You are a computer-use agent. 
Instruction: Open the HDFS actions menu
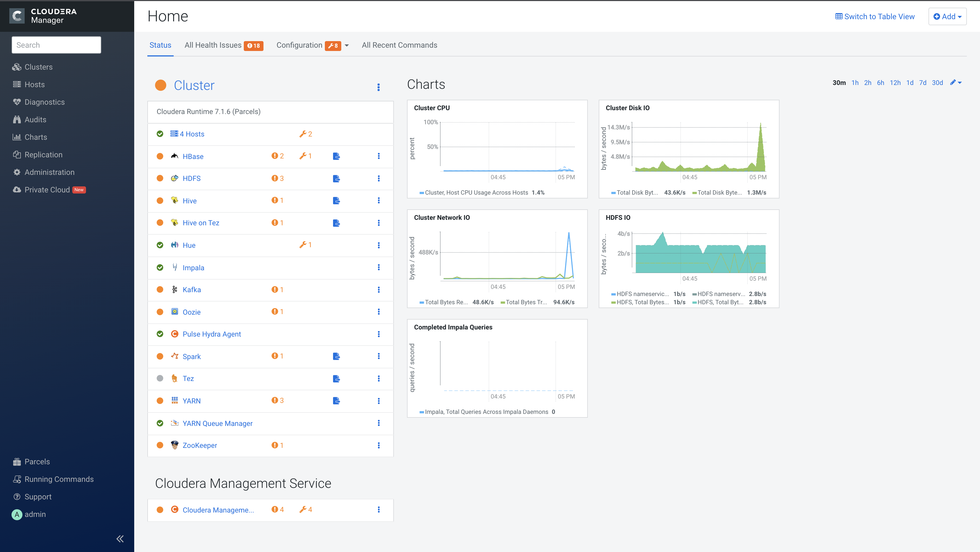pos(379,178)
